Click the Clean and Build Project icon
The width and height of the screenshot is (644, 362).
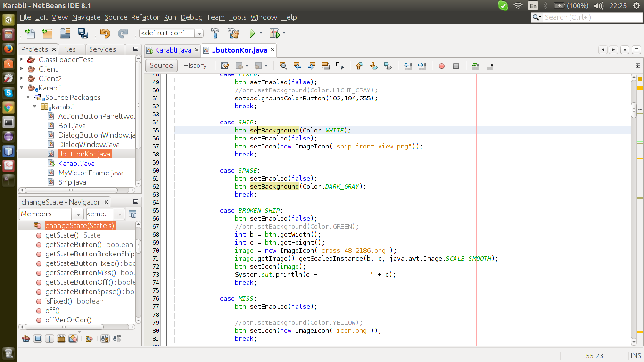click(x=233, y=33)
